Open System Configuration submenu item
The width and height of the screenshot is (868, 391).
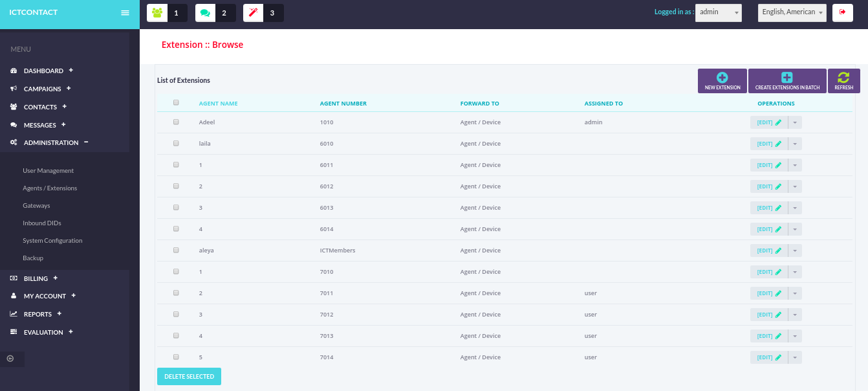pos(52,241)
